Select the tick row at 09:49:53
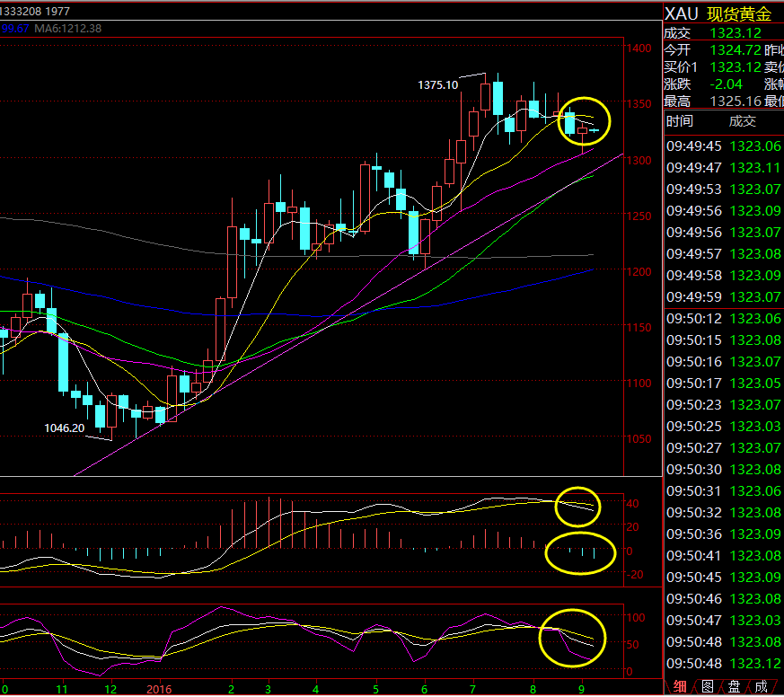784x697 pixels. coord(724,189)
